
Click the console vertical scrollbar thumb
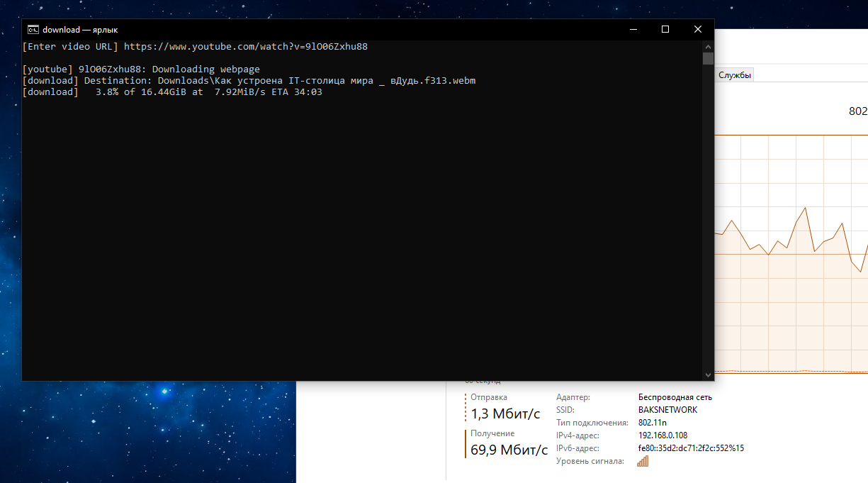pos(708,58)
